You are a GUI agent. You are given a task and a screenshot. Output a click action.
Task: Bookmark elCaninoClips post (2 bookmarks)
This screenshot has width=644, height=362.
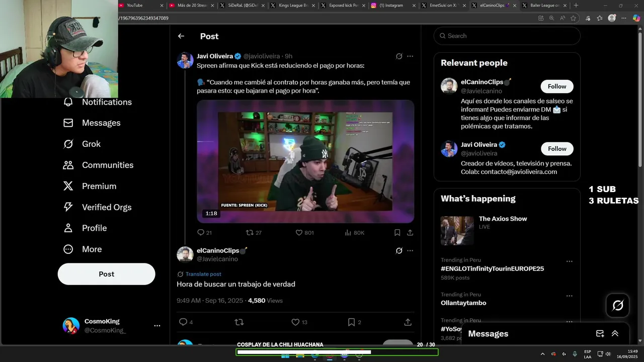tap(354, 322)
